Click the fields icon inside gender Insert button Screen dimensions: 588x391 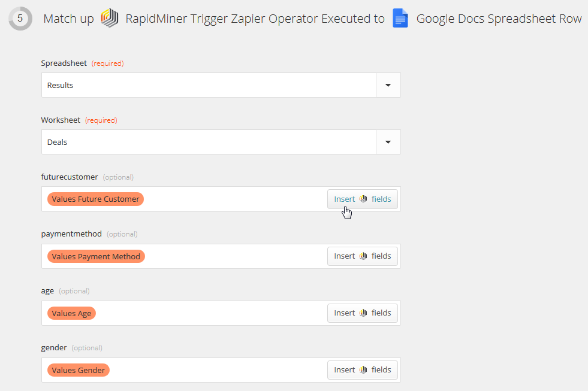[364, 369]
